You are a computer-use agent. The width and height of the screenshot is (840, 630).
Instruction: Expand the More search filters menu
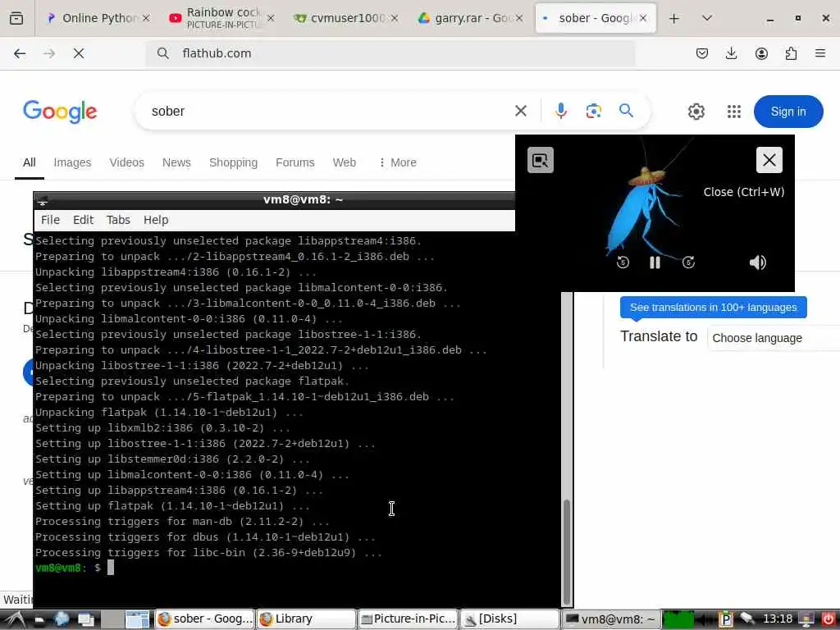(398, 162)
